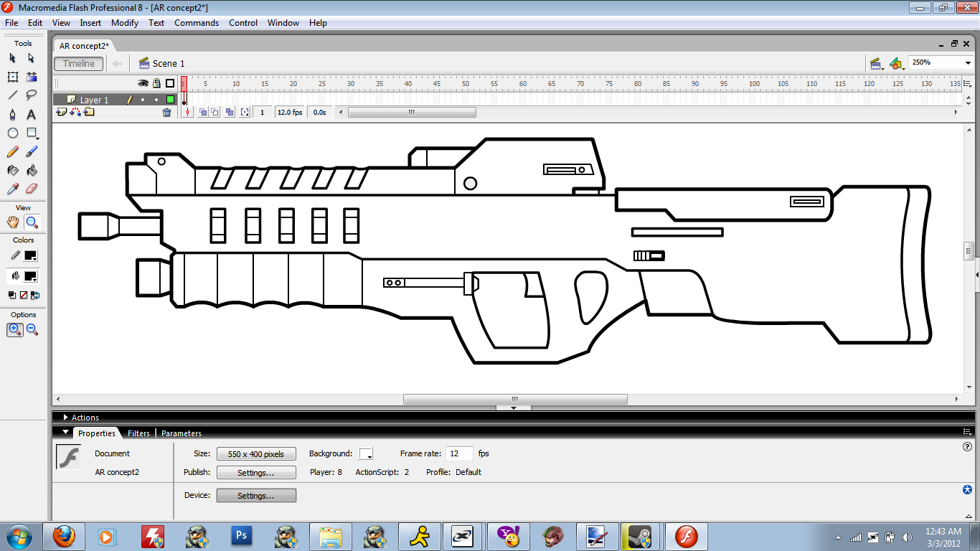The image size is (980, 551).
Task: Delete layer using trash icon
Action: (167, 113)
